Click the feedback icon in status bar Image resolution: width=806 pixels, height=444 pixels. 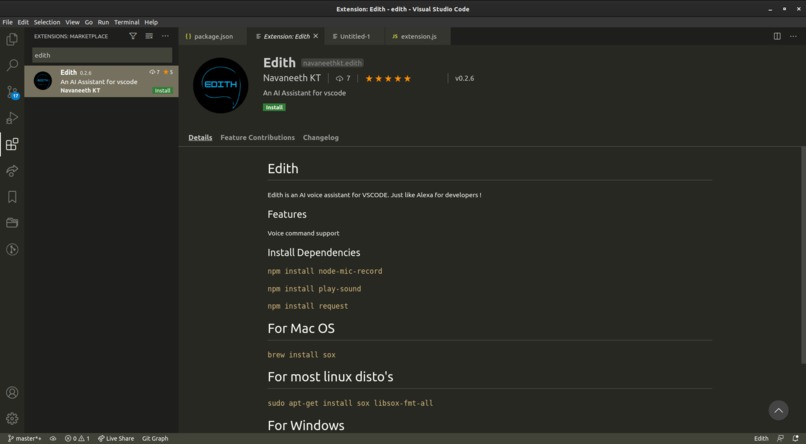pos(780,438)
